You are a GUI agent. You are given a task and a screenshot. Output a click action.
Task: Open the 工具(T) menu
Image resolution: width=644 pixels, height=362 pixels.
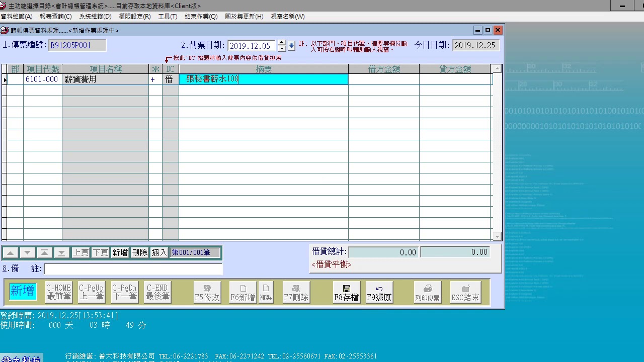point(168,16)
